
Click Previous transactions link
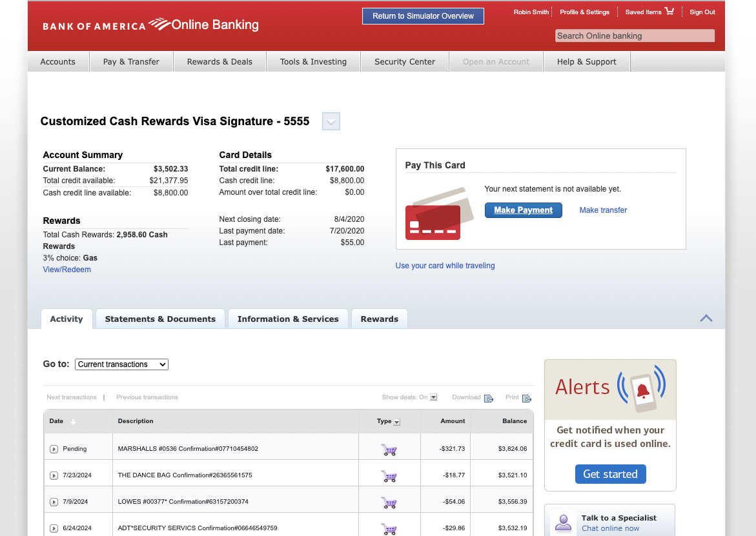pyautogui.click(x=147, y=397)
